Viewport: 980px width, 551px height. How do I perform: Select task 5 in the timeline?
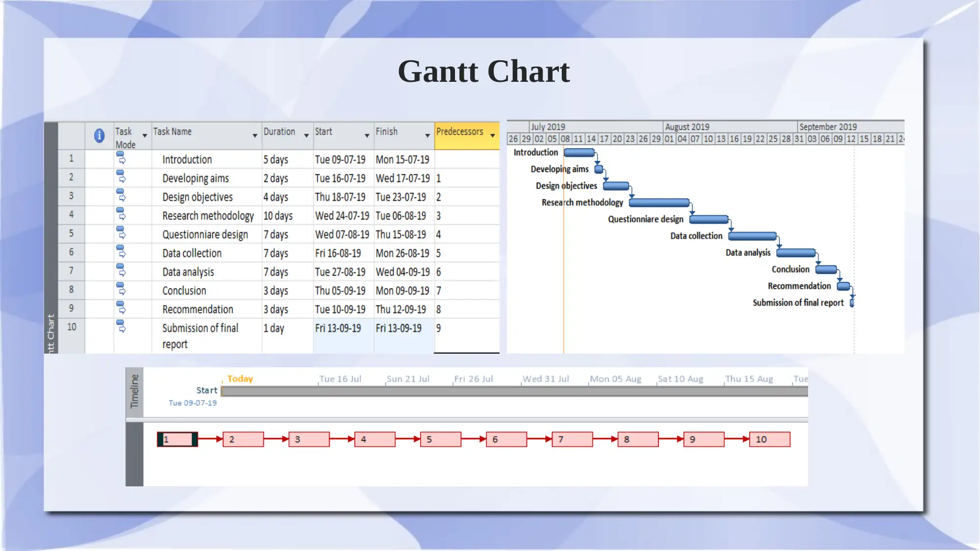[x=439, y=439]
